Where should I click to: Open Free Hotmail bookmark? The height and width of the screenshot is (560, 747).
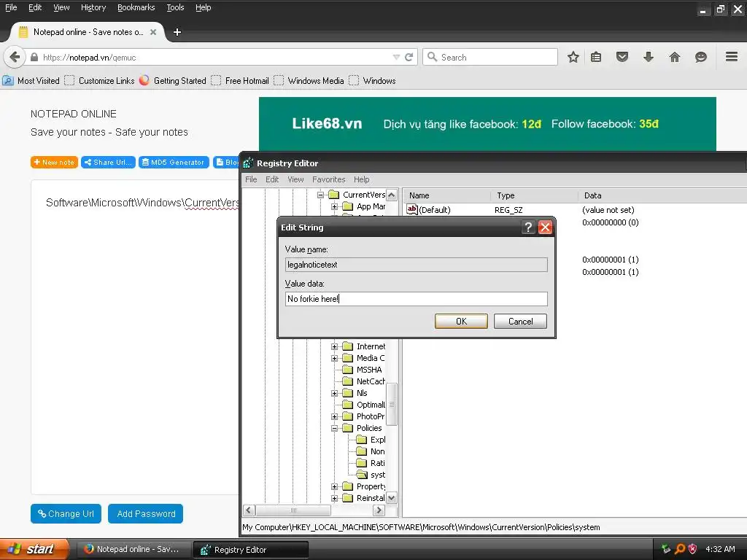coord(240,80)
